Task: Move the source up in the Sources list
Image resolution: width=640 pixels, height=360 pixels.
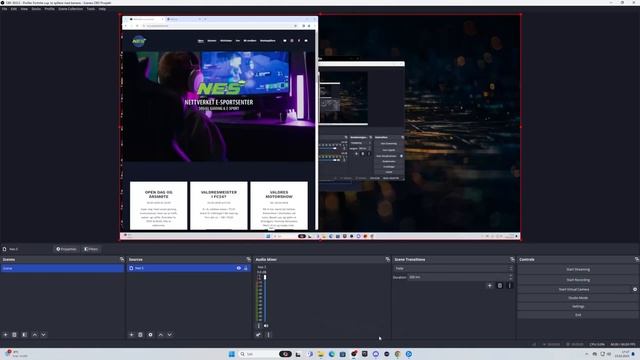Action: (161, 335)
